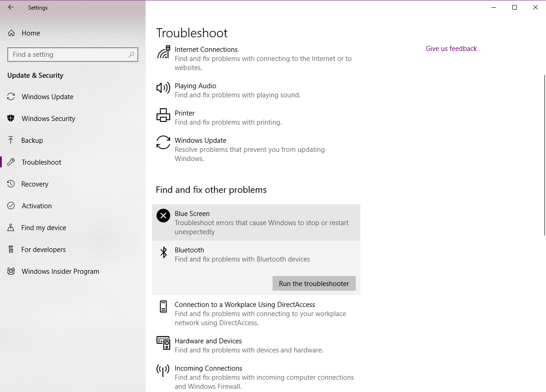546x392 pixels.
Task: Click the Bluetooth symbol icon
Action: (x=163, y=252)
